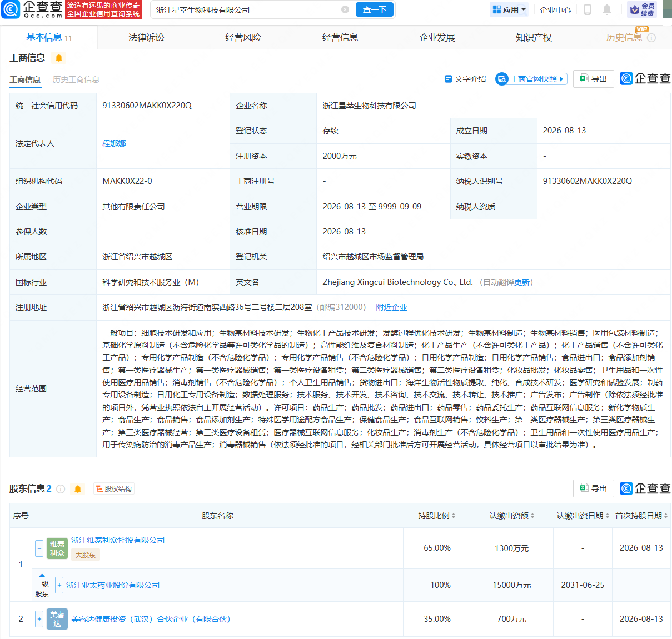Click info icon next to 历史信息 tab
This screenshot has width=672, height=639.
pyautogui.click(x=651, y=38)
